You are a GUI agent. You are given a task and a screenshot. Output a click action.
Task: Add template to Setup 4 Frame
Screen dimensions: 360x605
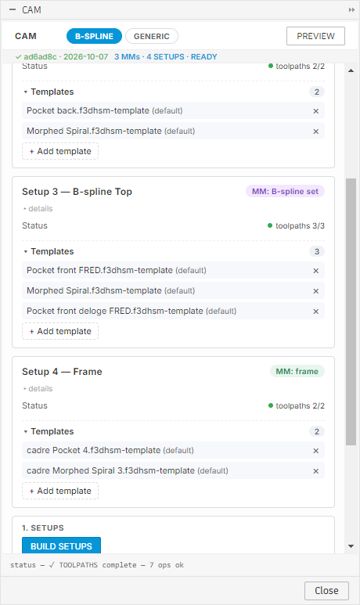[x=61, y=491]
